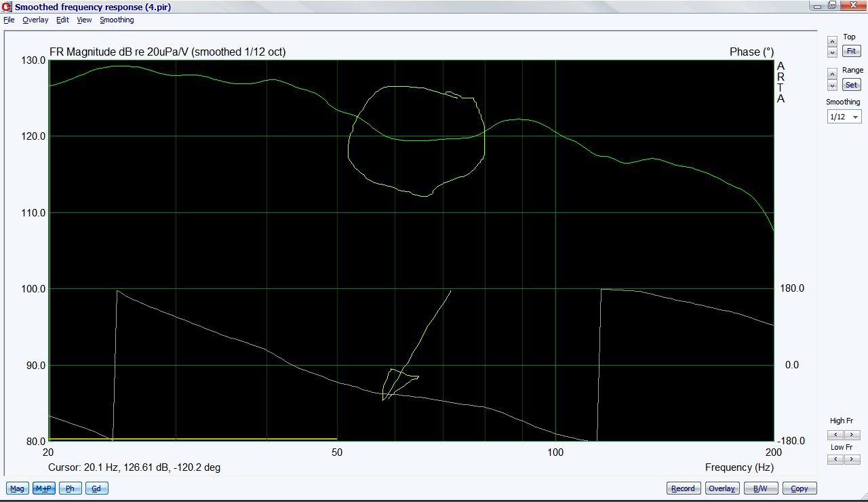Move Low Fr limit right
868x502 pixels.
click(x=852, y=459)
